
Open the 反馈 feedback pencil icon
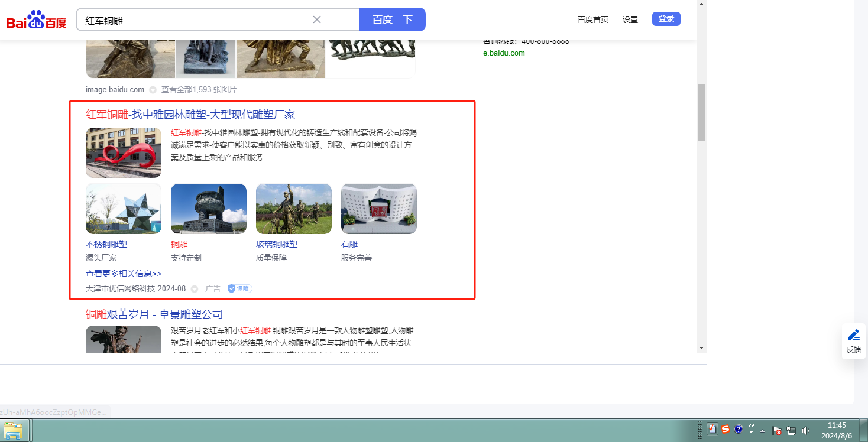coord(853,336)
